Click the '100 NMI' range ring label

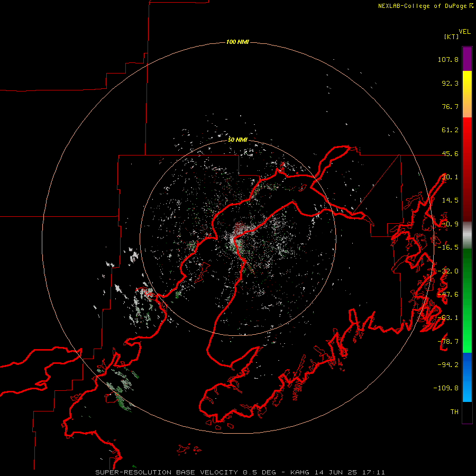pos(237,42)
